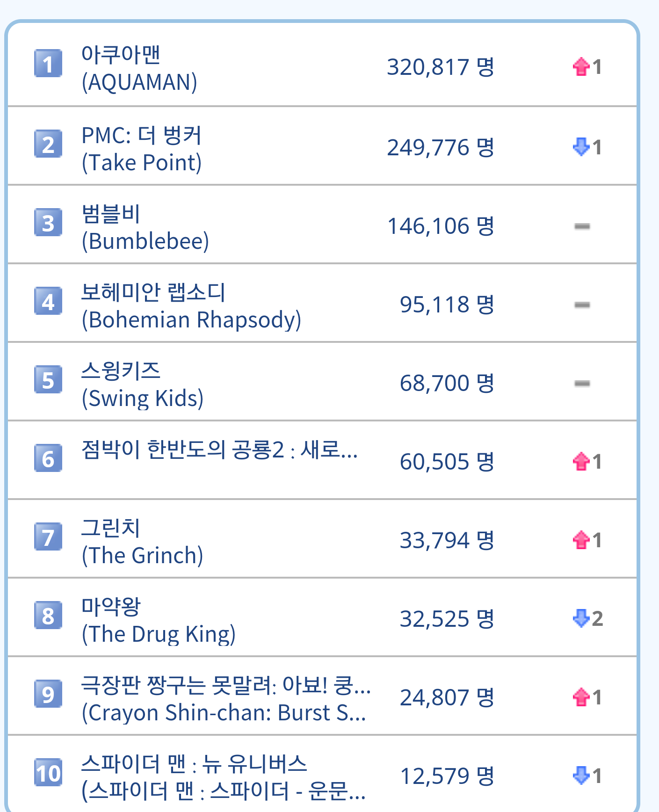Image resolution: width=659 pixels, height=812 pixels.
Task: Click the blue down-arrow beside Take Point
Action: click(581, 147)
